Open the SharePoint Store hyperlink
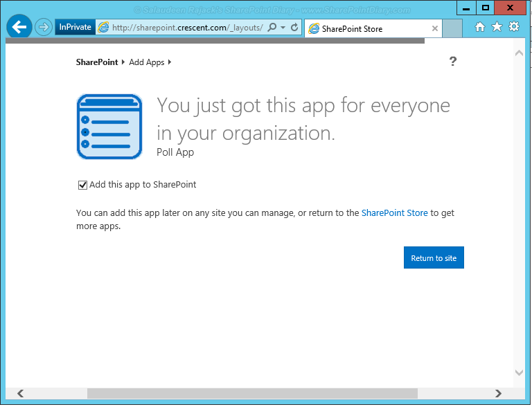 (394, 213)
